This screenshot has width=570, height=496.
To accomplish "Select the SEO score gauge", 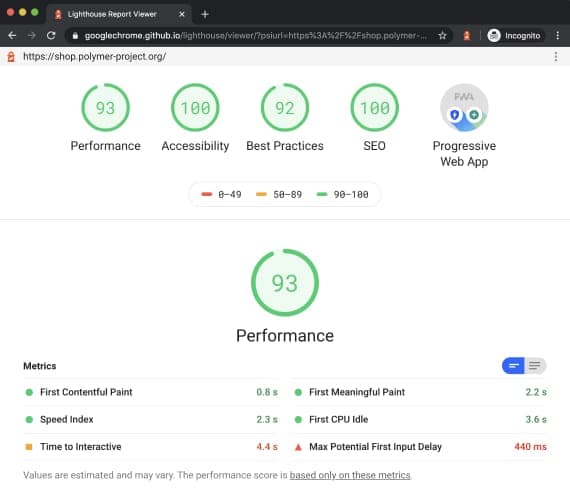I will (x=374, y=108).
